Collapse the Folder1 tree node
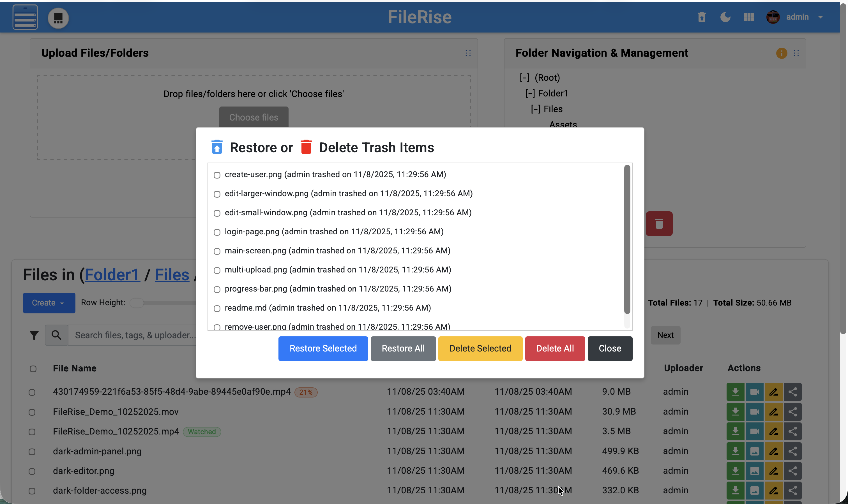This screenshot has width=848, height=504. coord(530,93)
